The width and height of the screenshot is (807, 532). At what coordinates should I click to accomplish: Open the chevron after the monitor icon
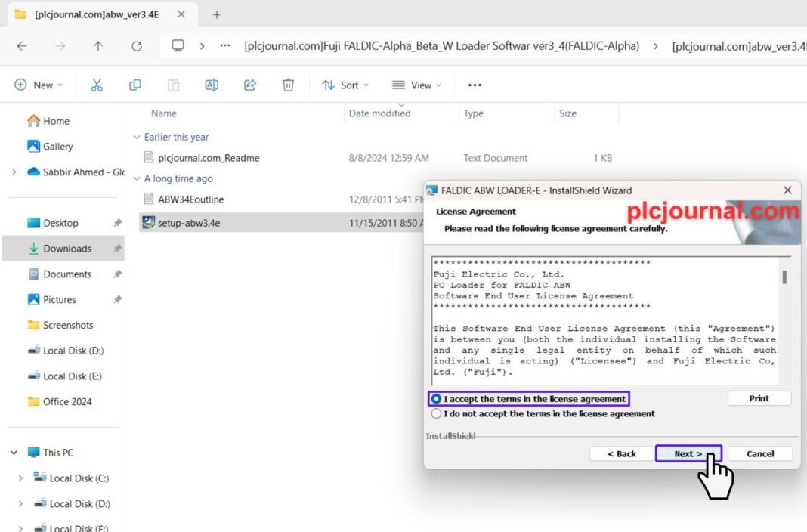pyautogui.click(x=203, y=46)
